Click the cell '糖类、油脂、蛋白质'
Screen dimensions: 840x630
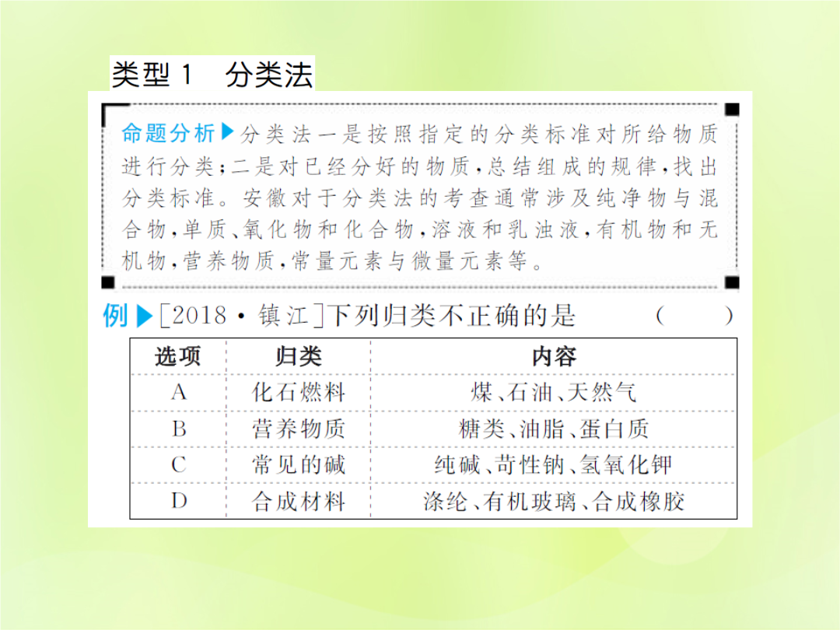click(554, 429)
